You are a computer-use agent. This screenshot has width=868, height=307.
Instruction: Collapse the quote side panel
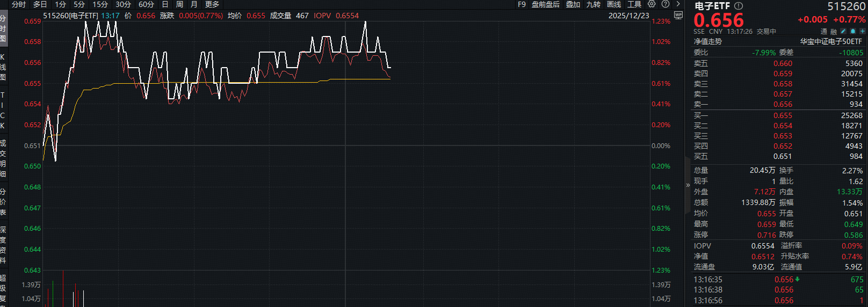688,185
